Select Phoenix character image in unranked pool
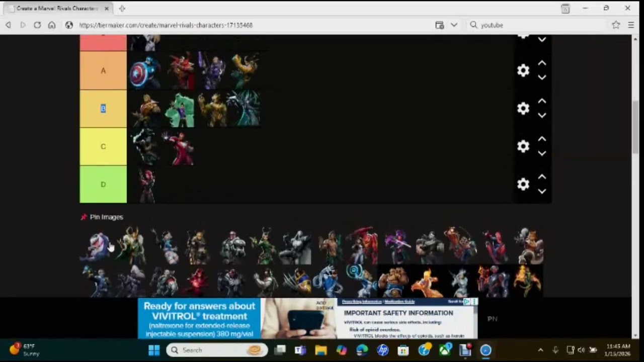Image resolution: width=644 pixels, height=362 pixels. pyautogui.click(x=527, y=282)
